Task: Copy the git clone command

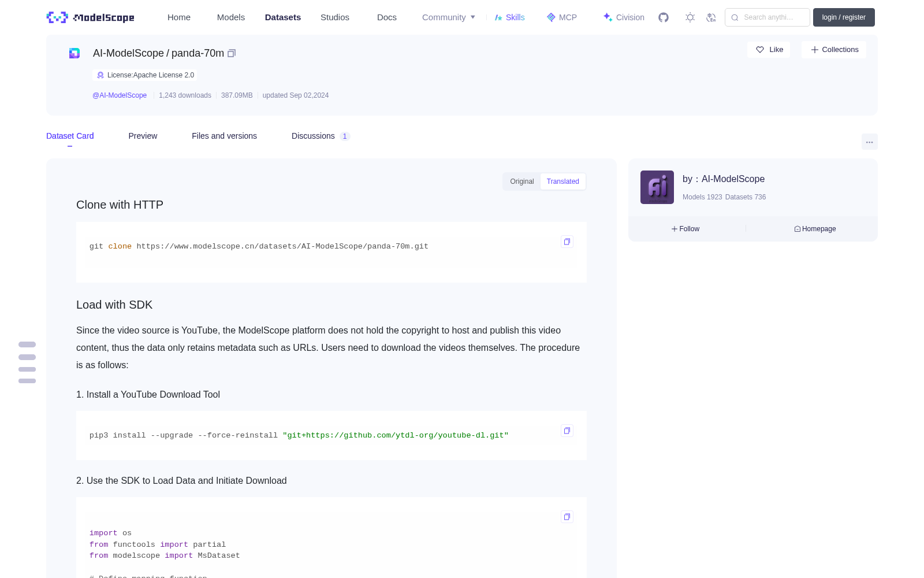Action: click(x=567, y=242)
